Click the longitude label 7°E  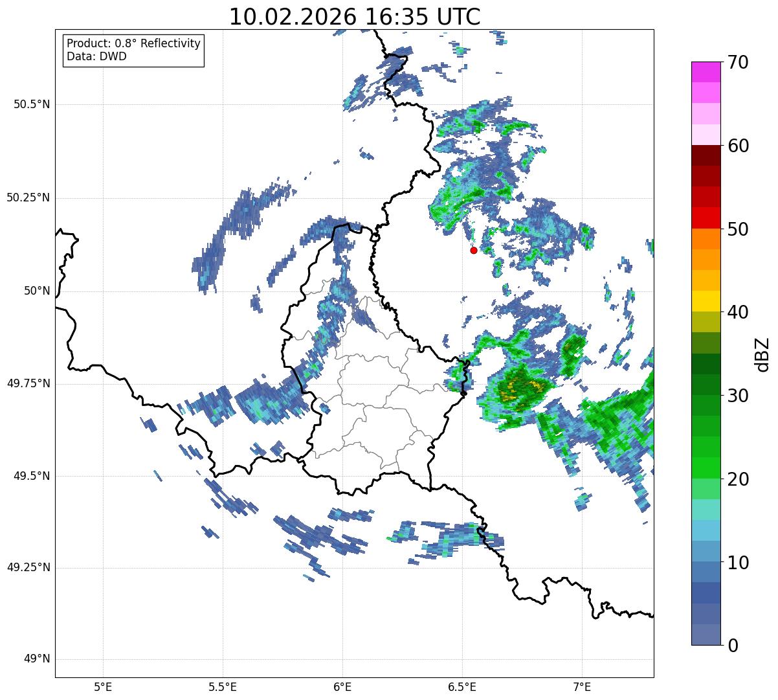(582, 686)
